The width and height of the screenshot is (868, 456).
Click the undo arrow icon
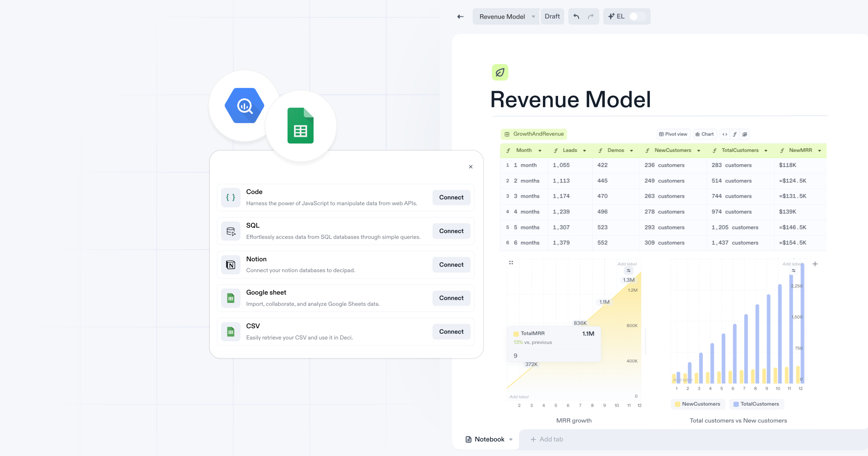click(x=576, y=17)
